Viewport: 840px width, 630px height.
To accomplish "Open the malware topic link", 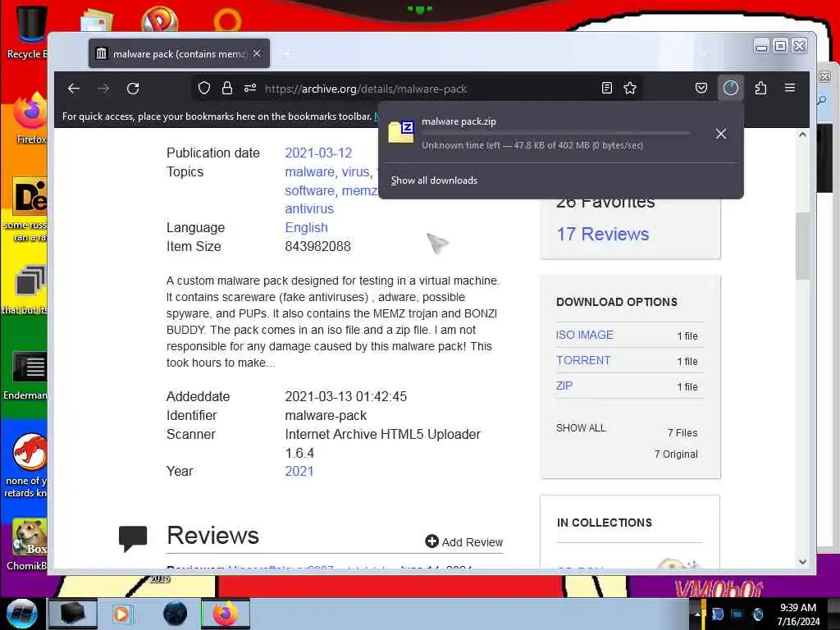I will coord(311,172).
